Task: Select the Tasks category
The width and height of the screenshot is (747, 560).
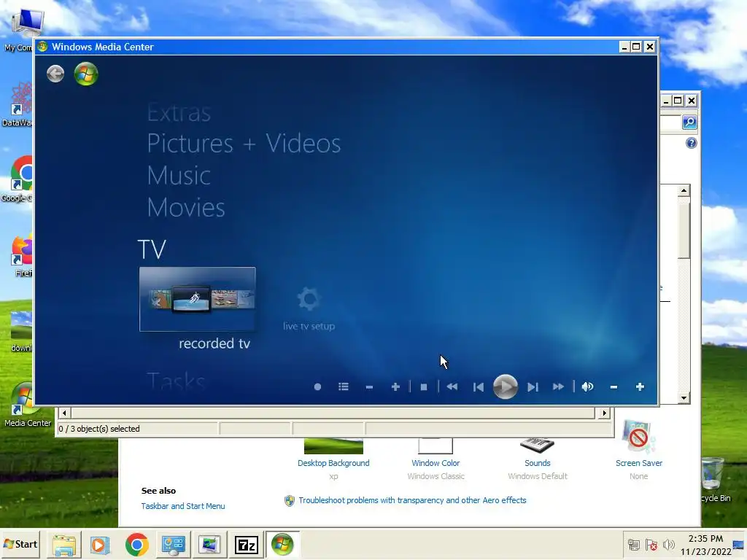Action: click(177, 381)
